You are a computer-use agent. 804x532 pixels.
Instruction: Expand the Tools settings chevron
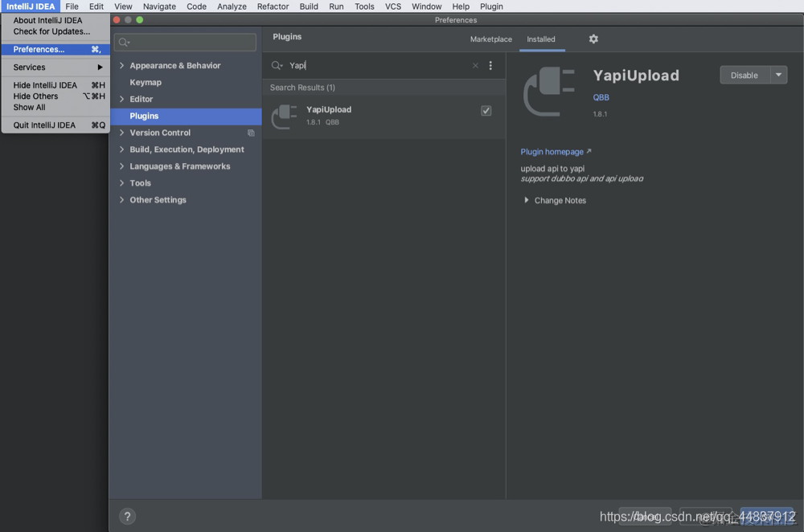click(x=122, y=183)
